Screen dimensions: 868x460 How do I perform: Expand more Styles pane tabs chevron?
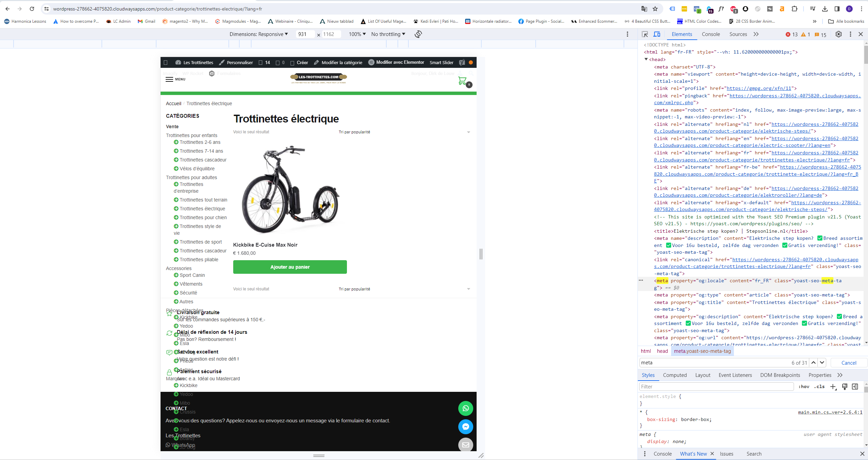click(840, 375)
